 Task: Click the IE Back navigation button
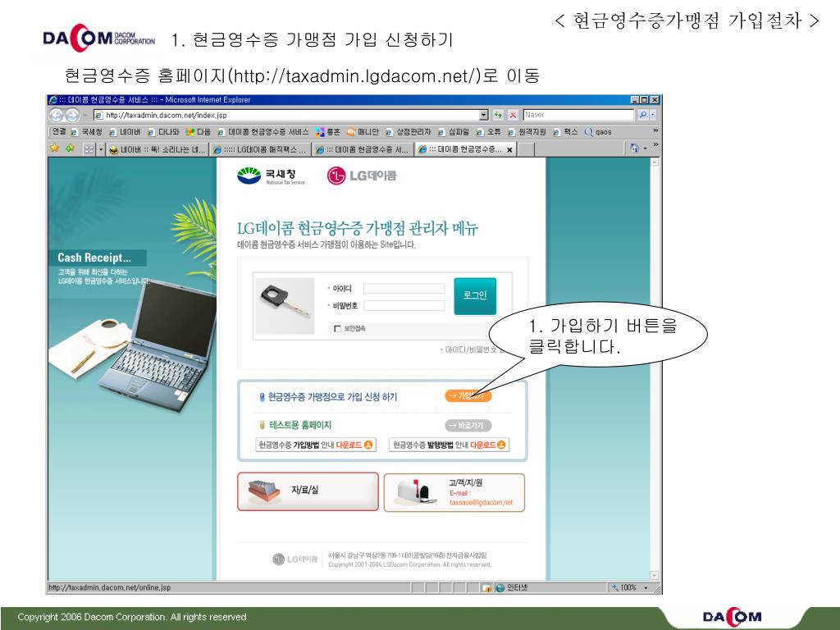tap(56, 115)
